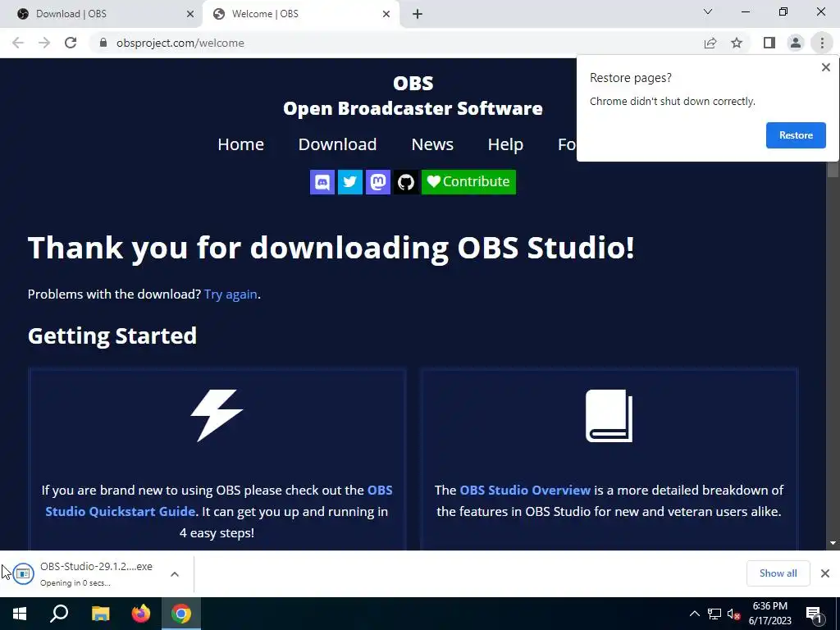Go to the Home nav item

(x=240, y=144)
